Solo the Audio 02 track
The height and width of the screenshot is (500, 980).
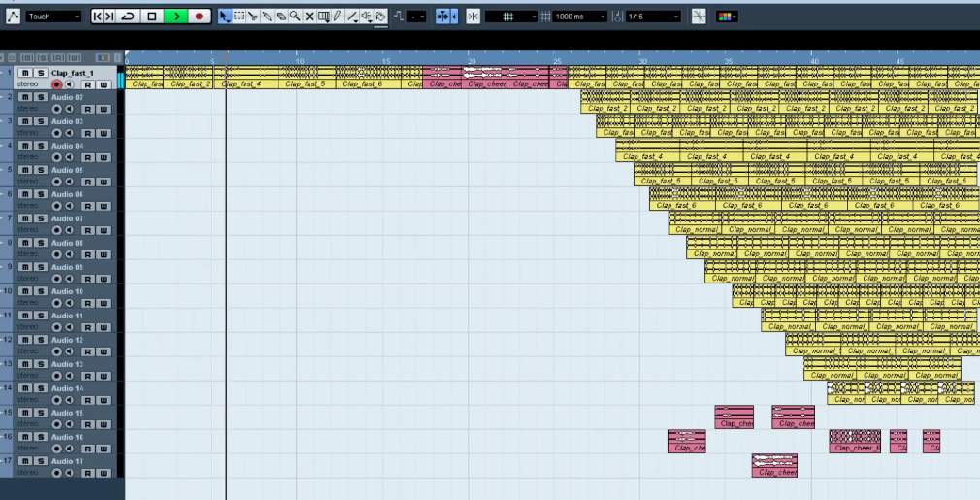(40, 97)
